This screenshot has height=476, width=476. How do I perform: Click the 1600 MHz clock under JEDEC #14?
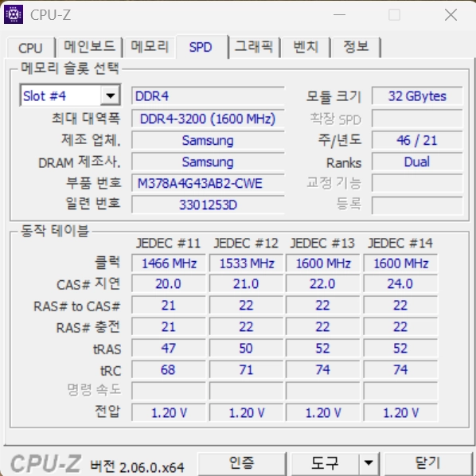400,263
